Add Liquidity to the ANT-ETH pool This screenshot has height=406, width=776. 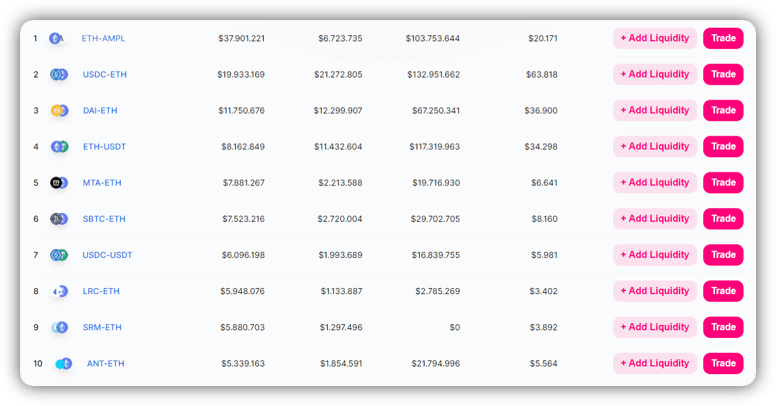coord(655,363)
